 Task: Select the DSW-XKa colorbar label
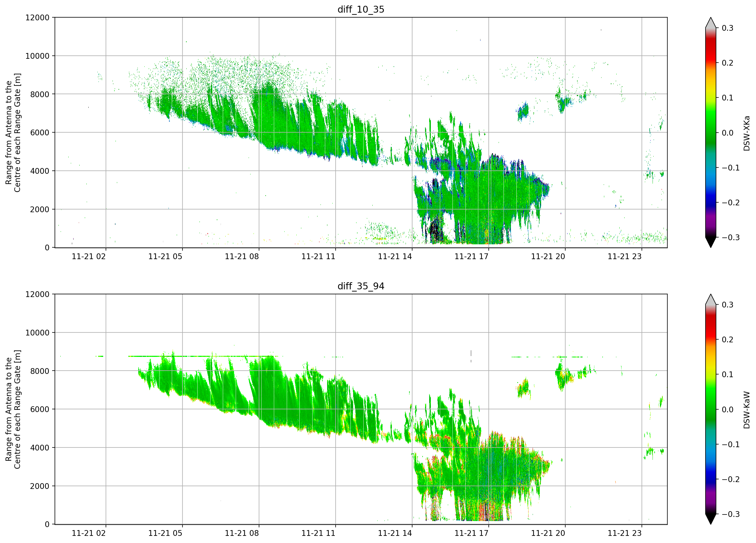[747, 133]
